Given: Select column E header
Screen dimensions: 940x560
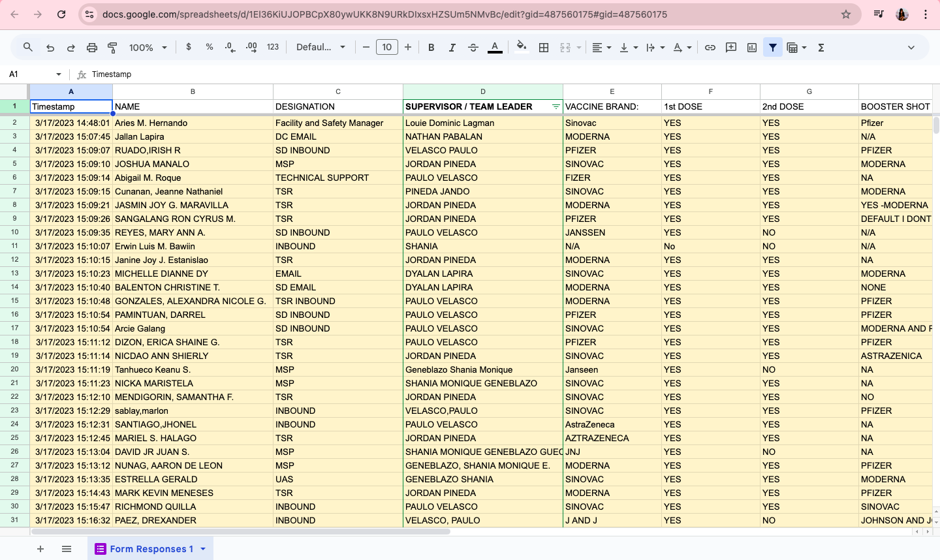Looking at the screenshot, I should (x=612, y=91).
